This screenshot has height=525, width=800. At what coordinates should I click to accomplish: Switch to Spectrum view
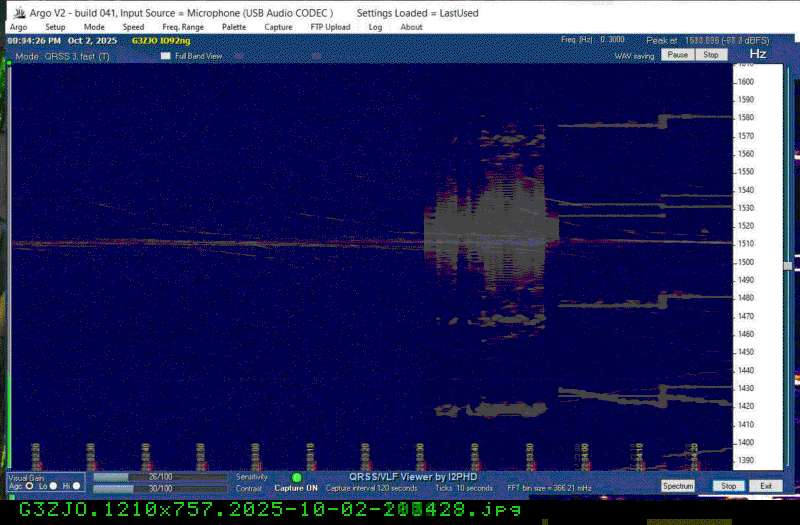[678, 486]
